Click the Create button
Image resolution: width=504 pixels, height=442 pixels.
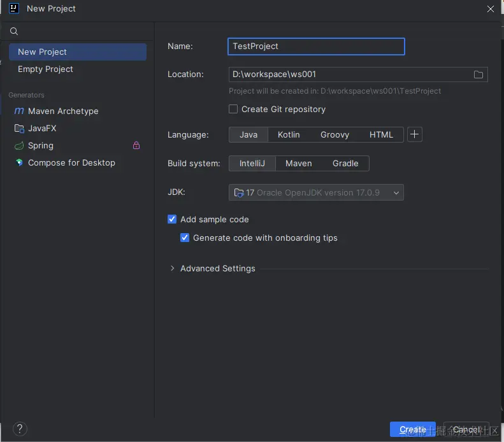[x=412, y=429]
